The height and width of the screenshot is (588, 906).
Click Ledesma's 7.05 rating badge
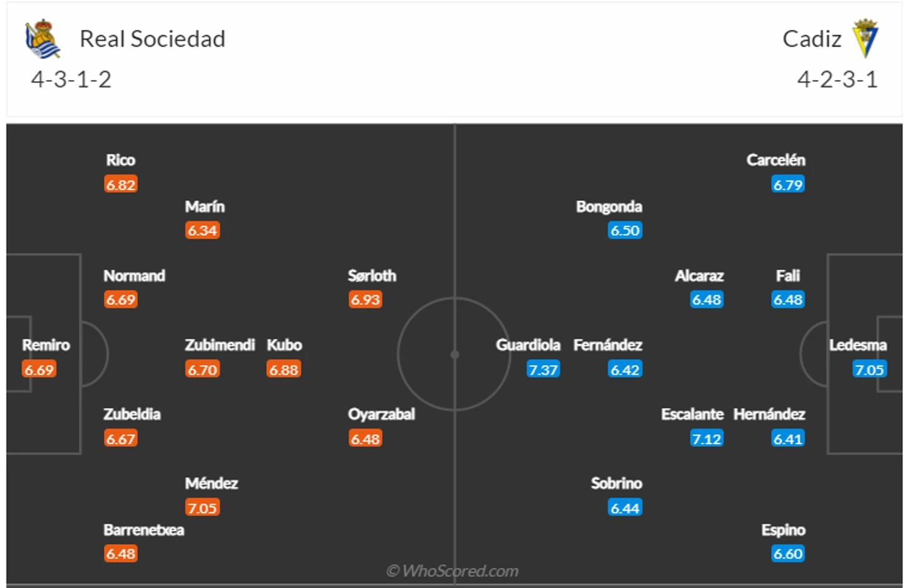[869, 370]
